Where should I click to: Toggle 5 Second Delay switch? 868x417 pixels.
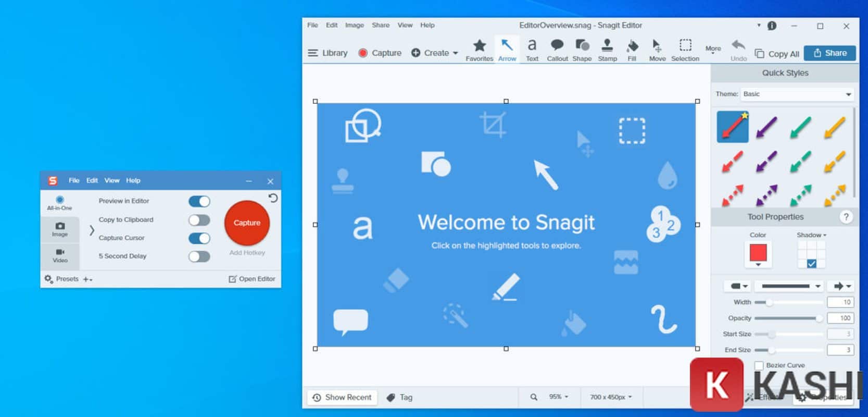[199, 256]
